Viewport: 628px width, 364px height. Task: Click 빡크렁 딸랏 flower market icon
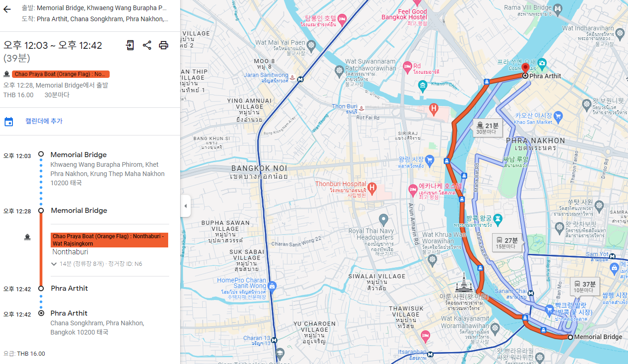pos(549,310)
